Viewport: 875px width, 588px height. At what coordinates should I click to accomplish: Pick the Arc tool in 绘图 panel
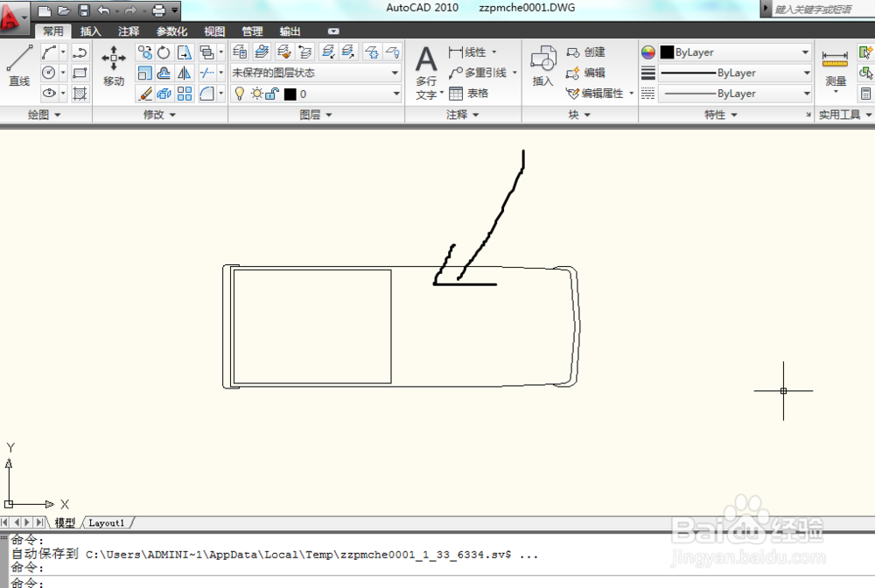click(48, 52)
